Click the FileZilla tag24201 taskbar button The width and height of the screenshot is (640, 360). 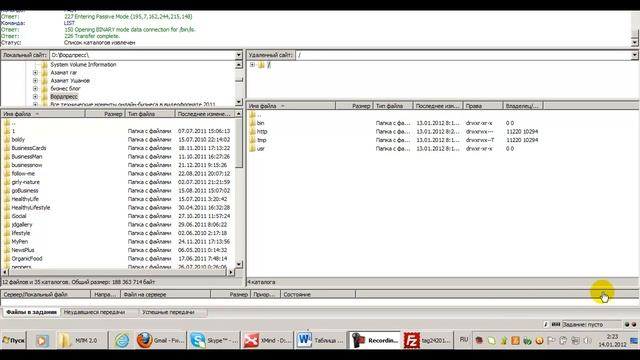click(x=428, y=340)
